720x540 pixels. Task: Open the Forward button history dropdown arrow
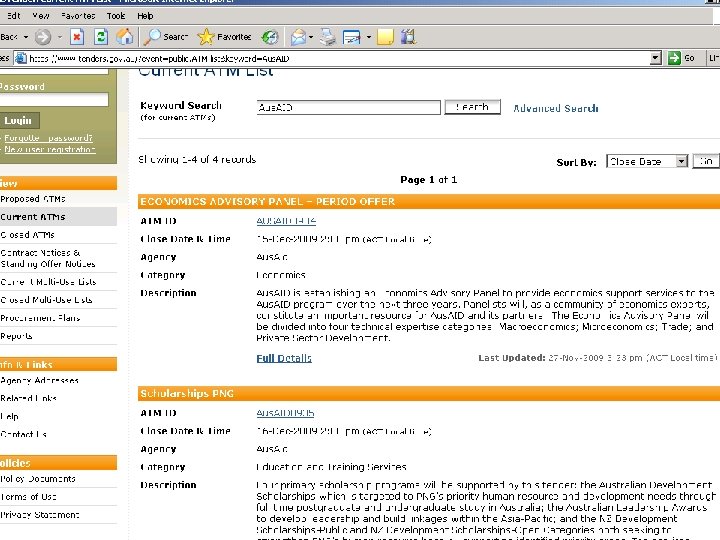coord(60,37)
